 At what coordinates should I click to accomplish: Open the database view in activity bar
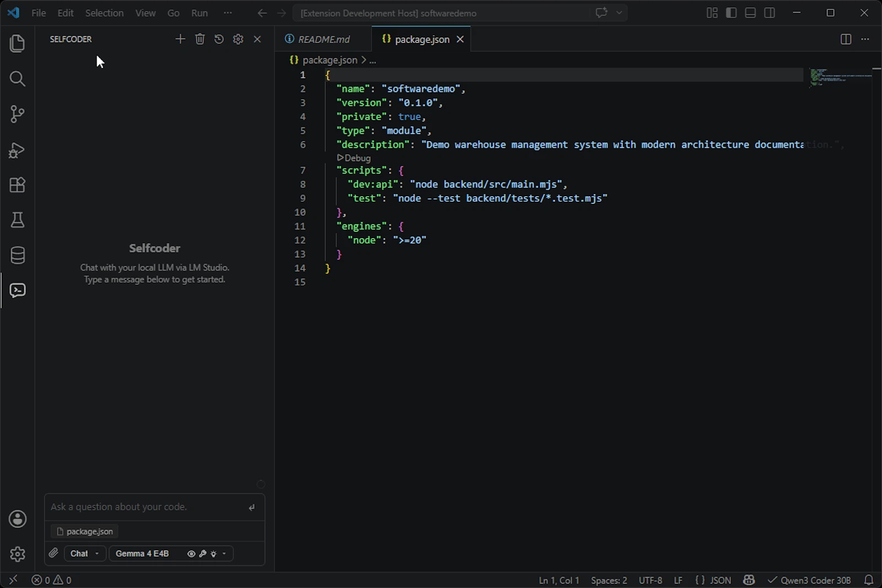click(18, 255)
